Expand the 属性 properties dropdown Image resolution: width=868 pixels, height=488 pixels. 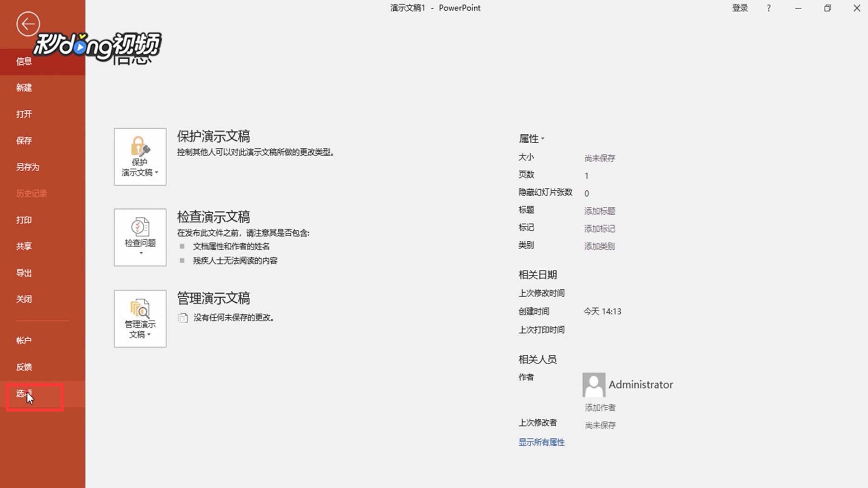[x=532, y=139]
